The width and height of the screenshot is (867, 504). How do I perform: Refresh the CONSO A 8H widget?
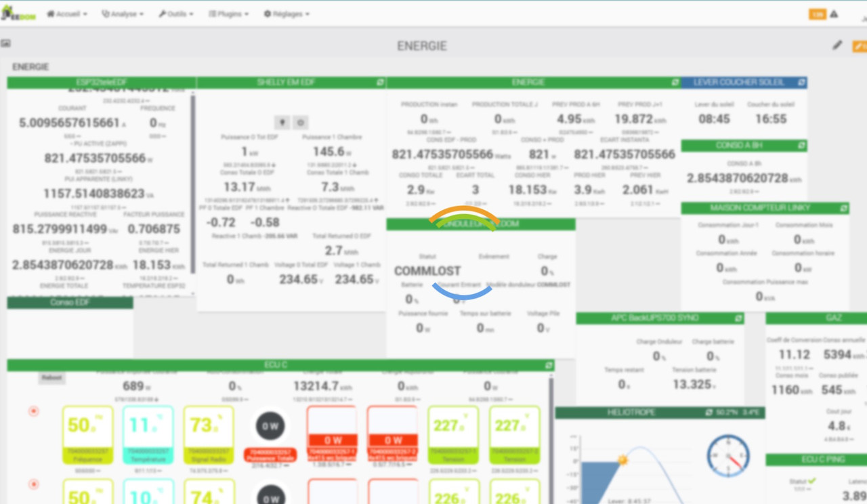coord(801,145)
